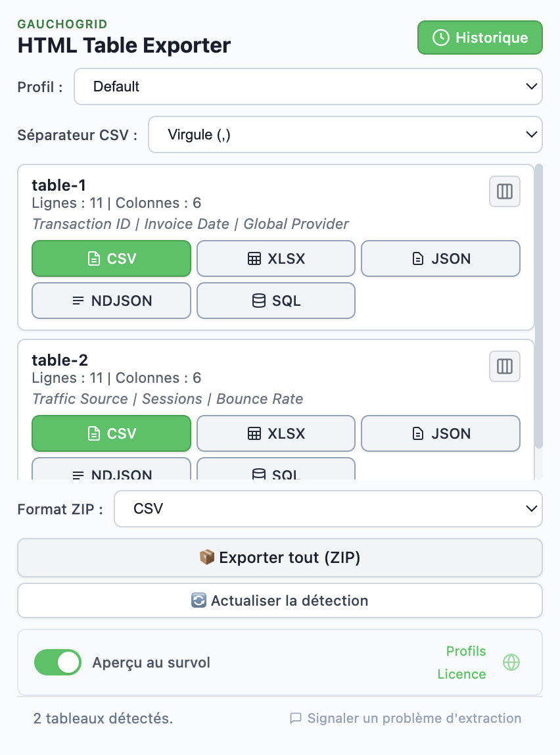
Task: Click Exporter tout (ZIP)
Action: (280, 557)
